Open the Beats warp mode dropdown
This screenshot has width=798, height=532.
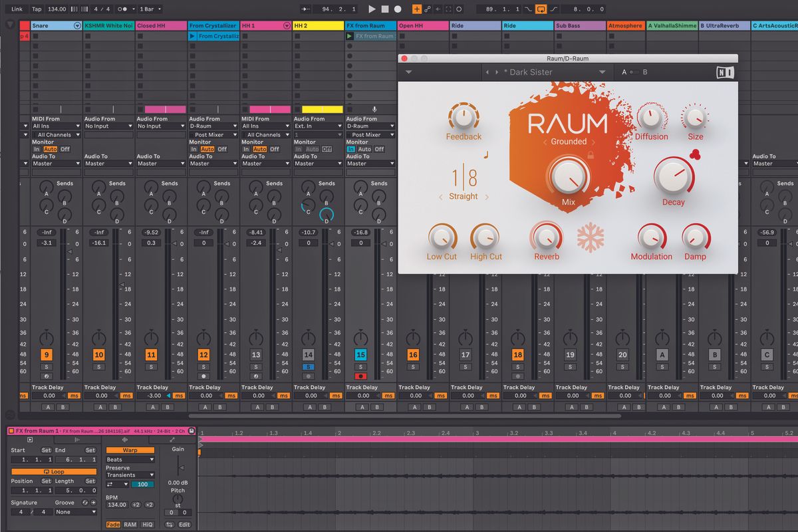pyautogui.click(x=130, y=460)
